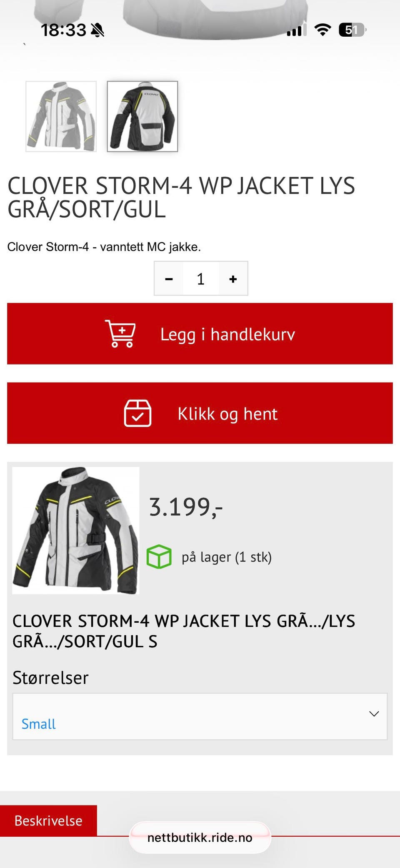Tap the green in-stock cube icon
Viewport: 400px width, 868px height.
tap(159, 556)
